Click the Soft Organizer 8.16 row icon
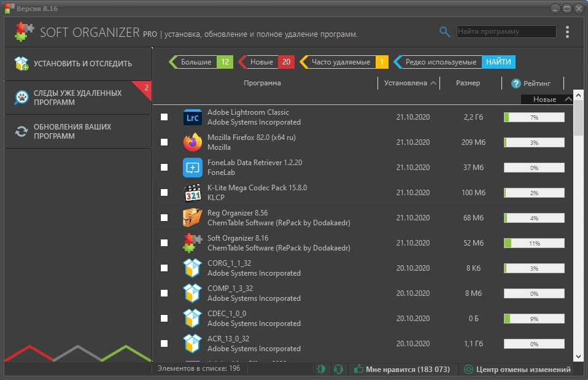Screen dimensions: 588x380 click(x=192, y=242)
